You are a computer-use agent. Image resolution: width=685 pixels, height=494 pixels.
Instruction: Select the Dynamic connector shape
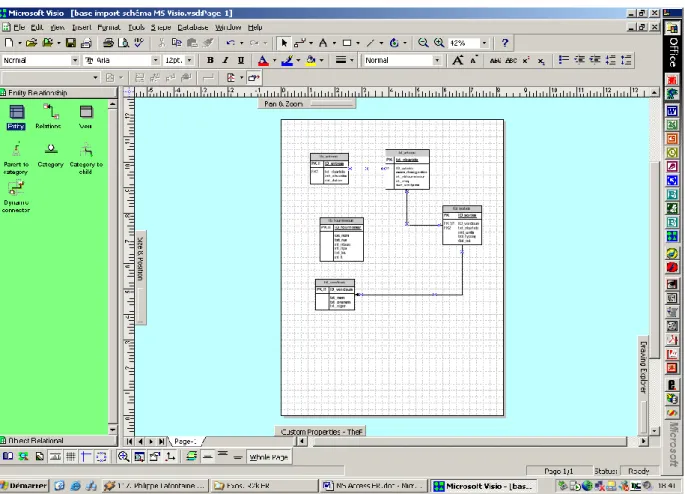click(16, 197)
